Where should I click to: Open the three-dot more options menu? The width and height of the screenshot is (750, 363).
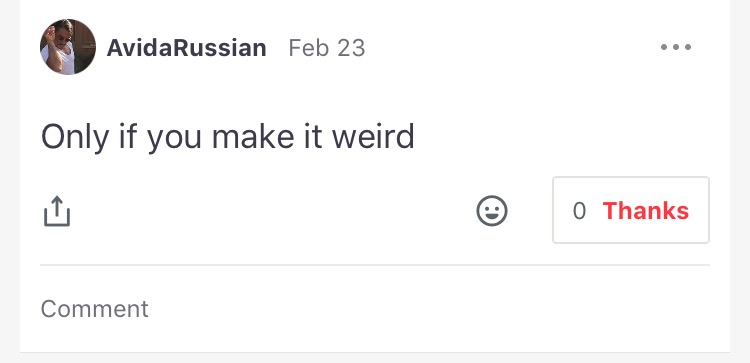675,47
